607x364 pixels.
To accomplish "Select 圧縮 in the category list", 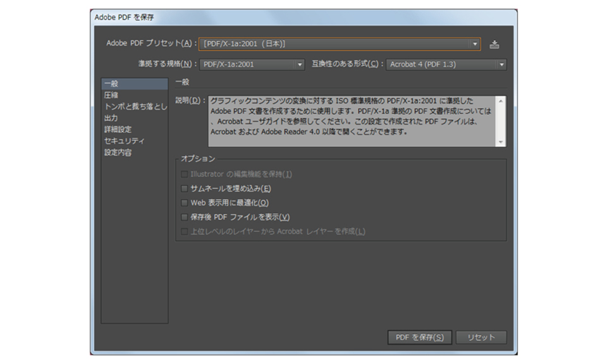I will (134, 95).
